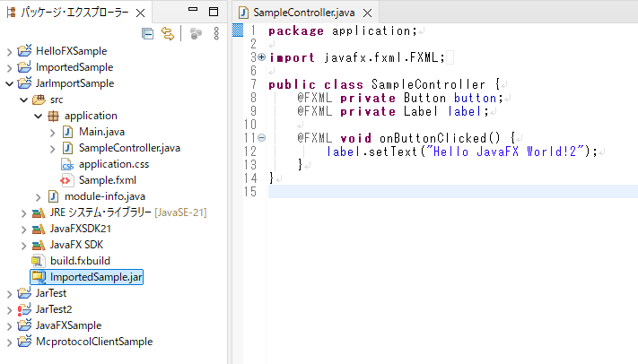Expand SampleController.java in the tree
638x364 pixels.
(x=52, y=149)
